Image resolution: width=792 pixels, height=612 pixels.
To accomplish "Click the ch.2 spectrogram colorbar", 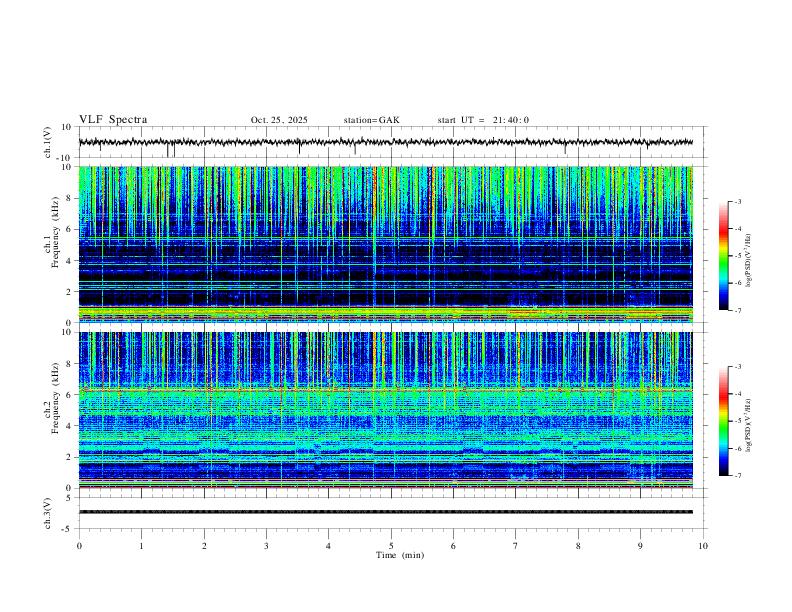I will (x=723, y=421).
